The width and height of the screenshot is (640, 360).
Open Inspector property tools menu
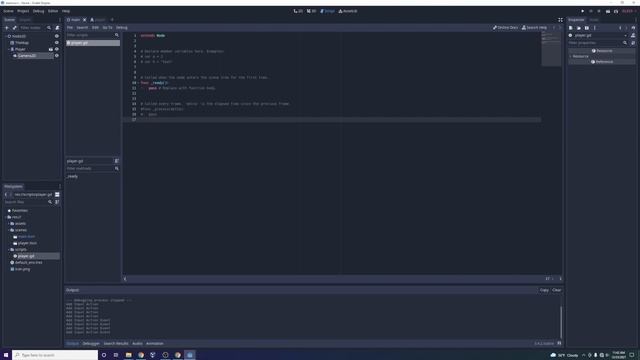(x=633, y=43)
